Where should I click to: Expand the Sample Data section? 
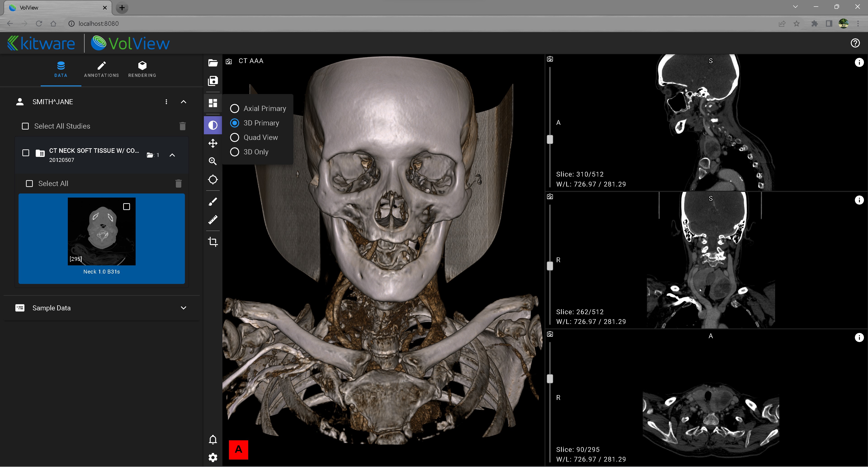[x=184, y=308]
